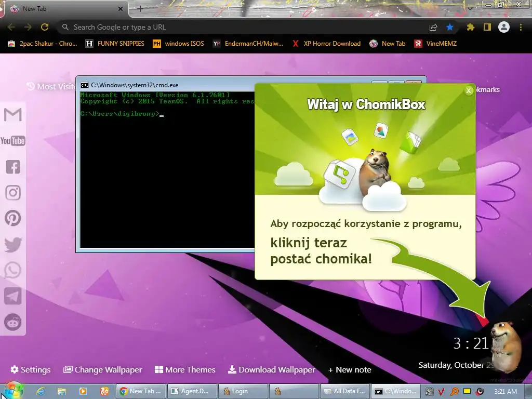Open the FUNNY SNIPPIES bookmark
The height and width of the screenshot is (399, 532).
115,44
